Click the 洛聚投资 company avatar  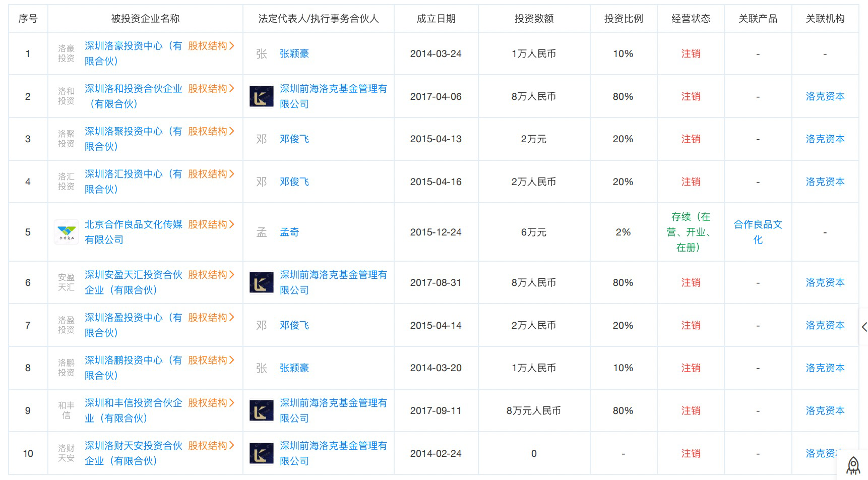coord(66,139)
